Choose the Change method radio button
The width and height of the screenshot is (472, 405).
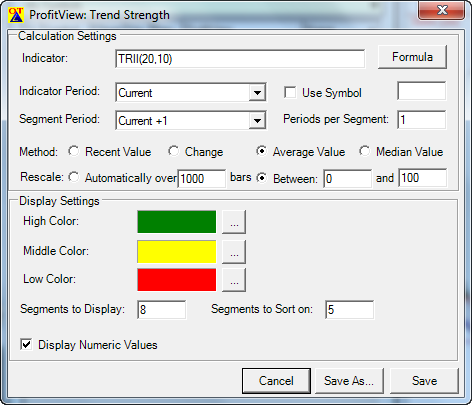(173, 151)
